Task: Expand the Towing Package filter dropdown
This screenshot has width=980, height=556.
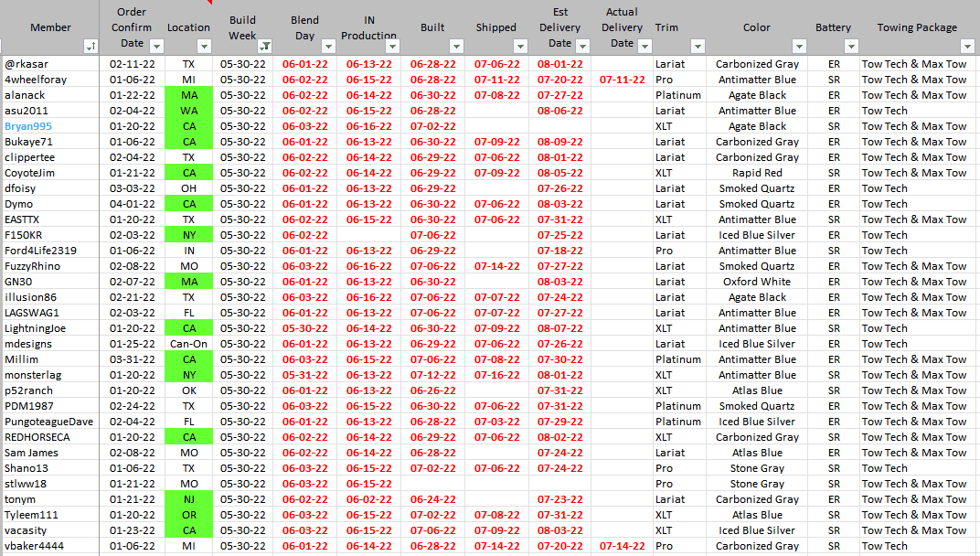Action: coord(967,47)
